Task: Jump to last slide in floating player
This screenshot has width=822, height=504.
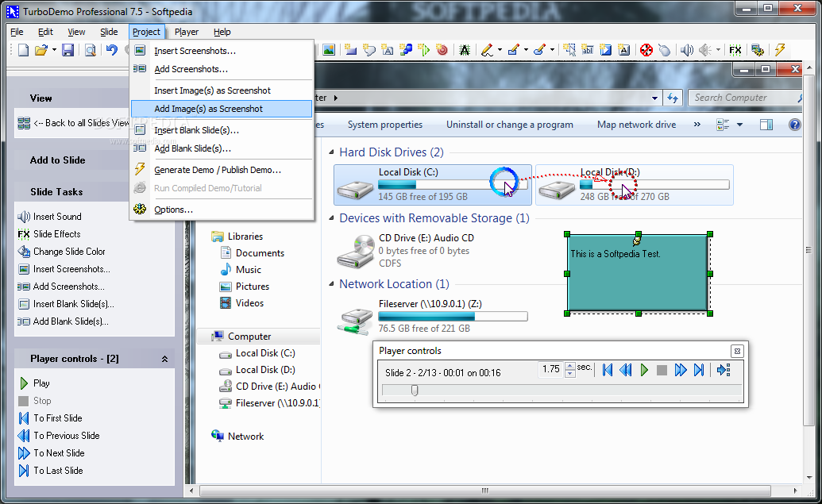Action: coord(699,371)
